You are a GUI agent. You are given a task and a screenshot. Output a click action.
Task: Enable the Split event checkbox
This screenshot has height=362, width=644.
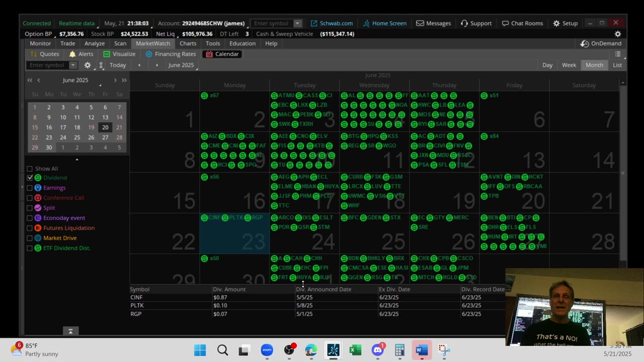pos(30,208)
